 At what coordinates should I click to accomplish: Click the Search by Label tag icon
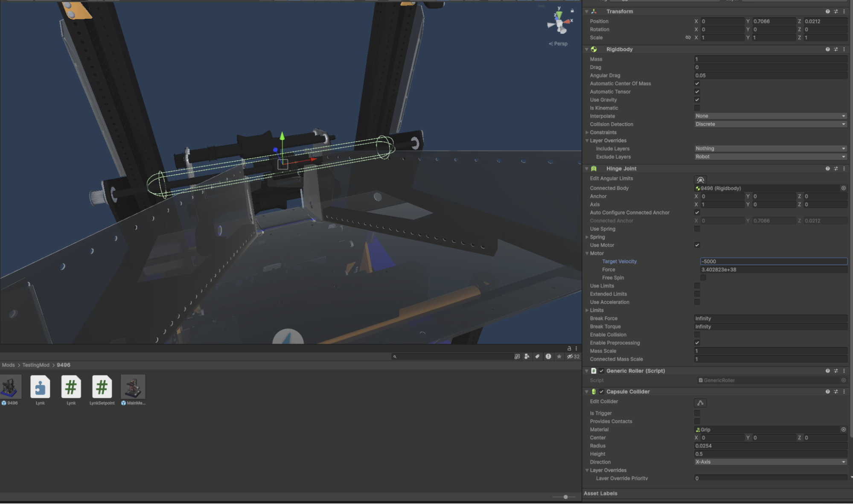(537, 356)
